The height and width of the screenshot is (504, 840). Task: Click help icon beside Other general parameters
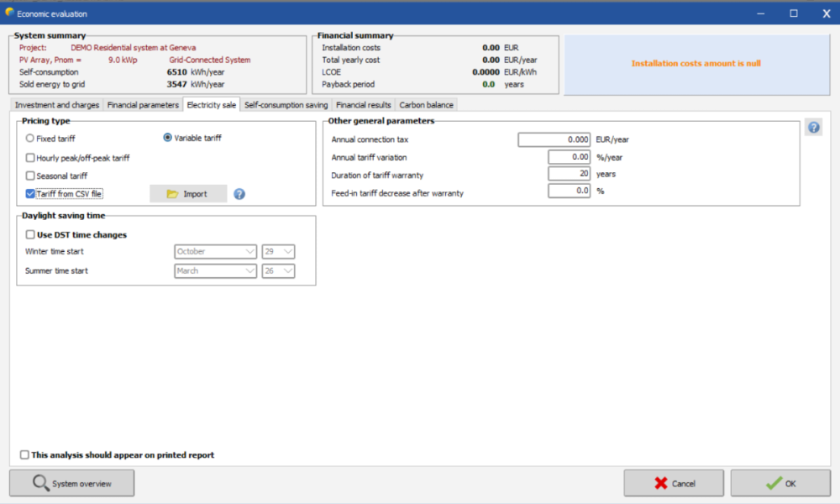(x=813, y=128)
